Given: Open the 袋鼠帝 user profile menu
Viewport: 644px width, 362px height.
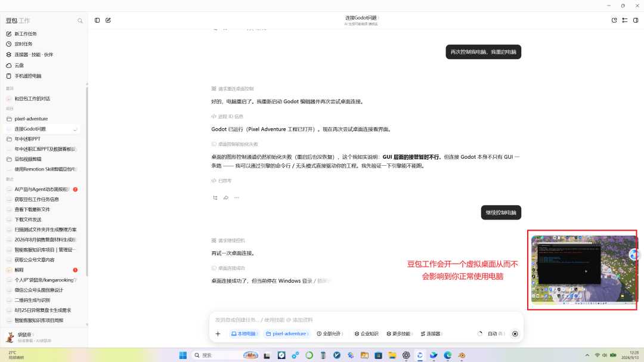Looking at the screenshot, I should click(x=28, y=338).
